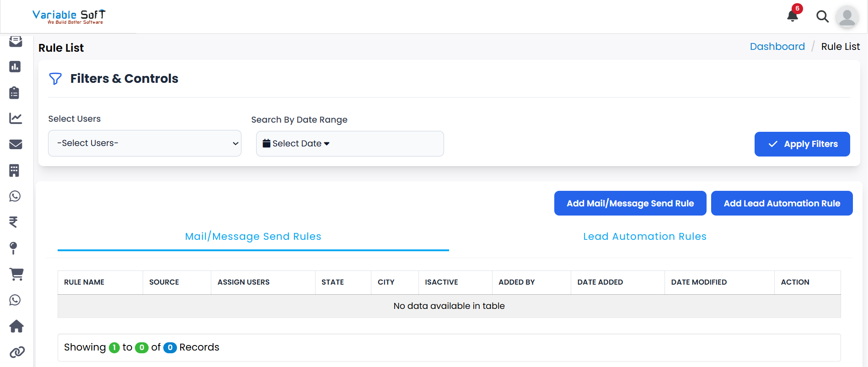
Task: Open the user profile avatar
Action: coord(847,17)
